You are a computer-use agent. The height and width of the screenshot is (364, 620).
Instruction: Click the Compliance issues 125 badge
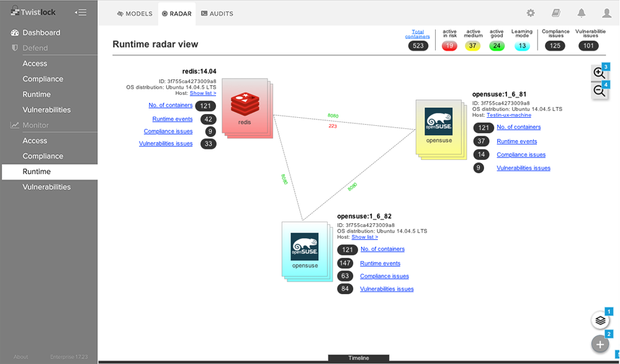tap(555, 46)
